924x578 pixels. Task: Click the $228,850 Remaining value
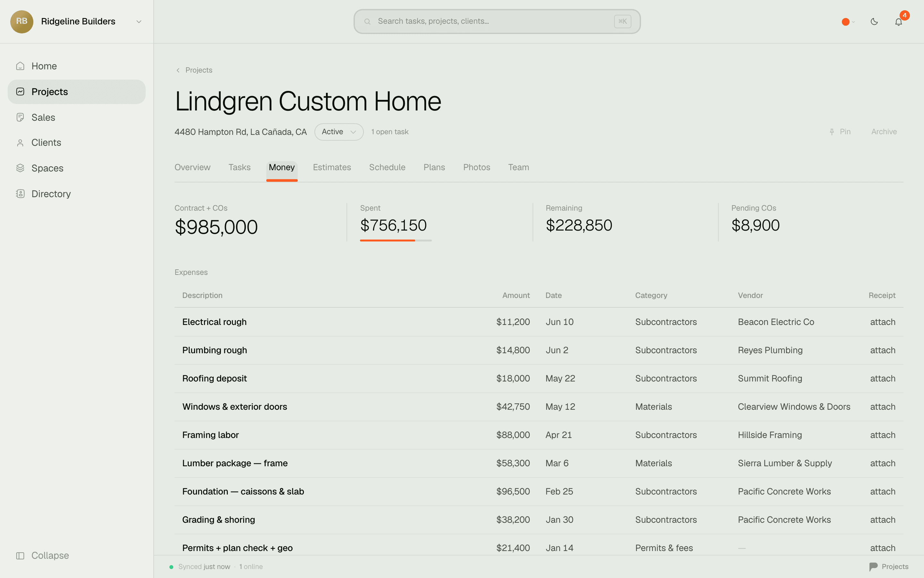coord(579,225)
